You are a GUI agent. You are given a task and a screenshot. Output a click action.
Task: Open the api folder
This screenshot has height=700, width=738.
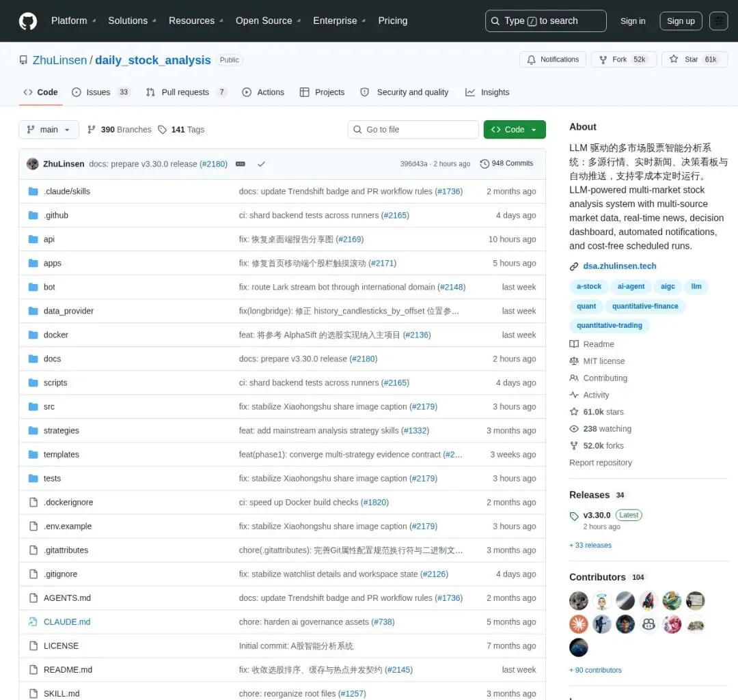point(49,240)
